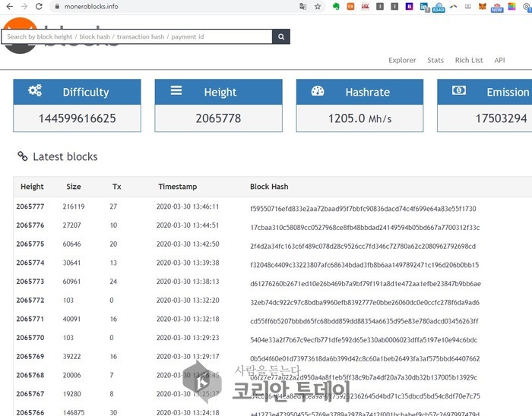Select emission value 17503294

[x=501, y=118]
